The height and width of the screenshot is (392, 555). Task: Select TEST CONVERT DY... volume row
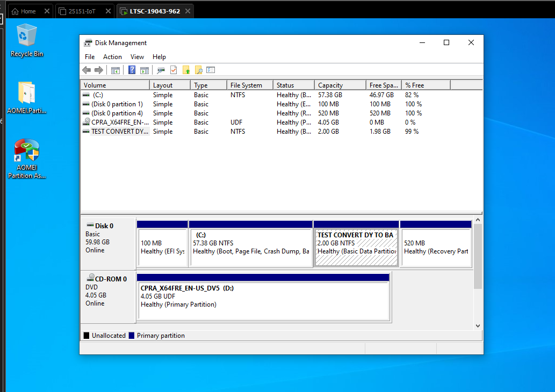tap(282, 131)
